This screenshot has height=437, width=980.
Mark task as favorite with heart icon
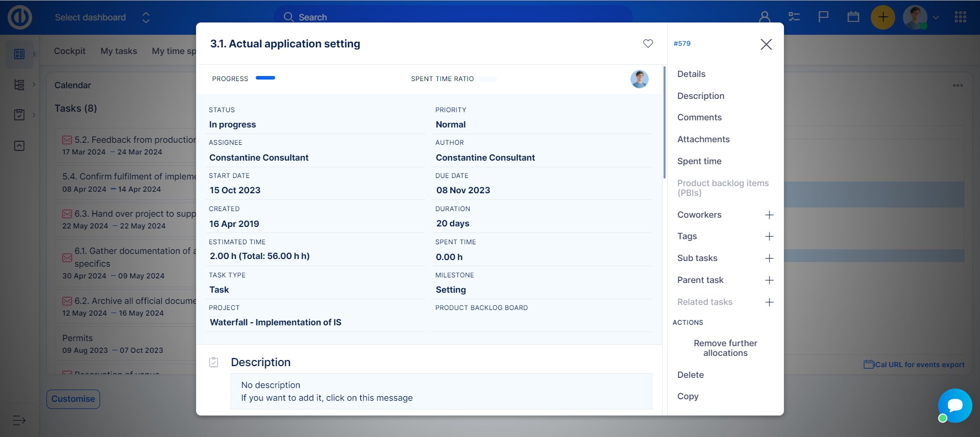coord(648,44)
